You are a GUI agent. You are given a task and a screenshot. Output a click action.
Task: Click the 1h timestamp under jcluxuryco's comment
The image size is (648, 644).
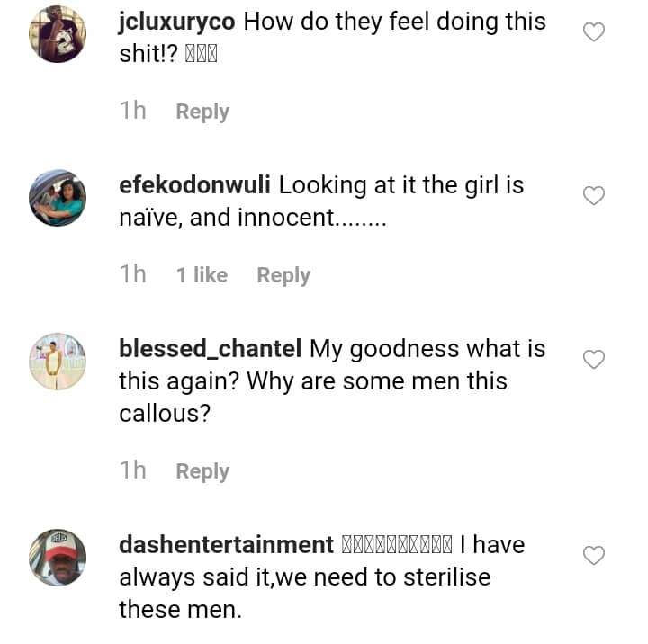(x=132, y=111)
